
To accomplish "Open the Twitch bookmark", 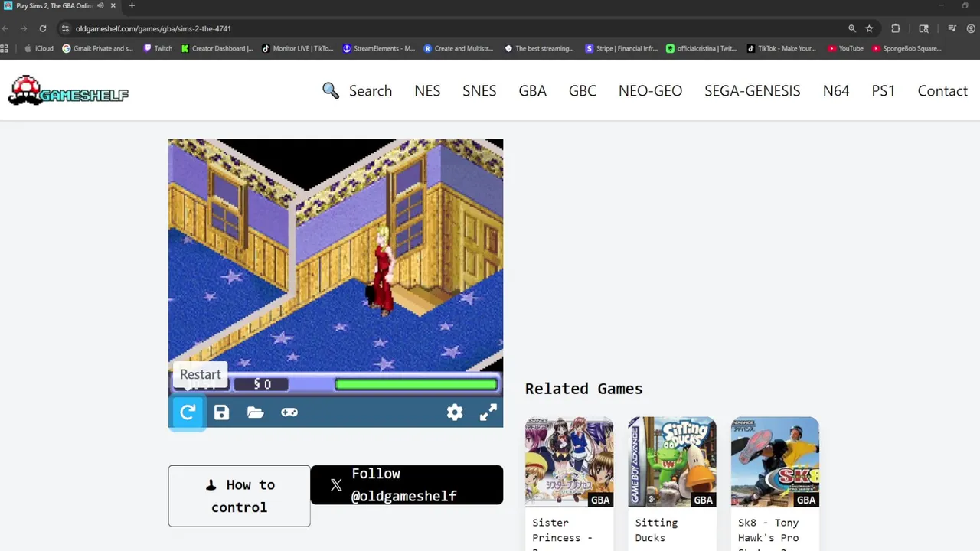I will tap(158, 48).
